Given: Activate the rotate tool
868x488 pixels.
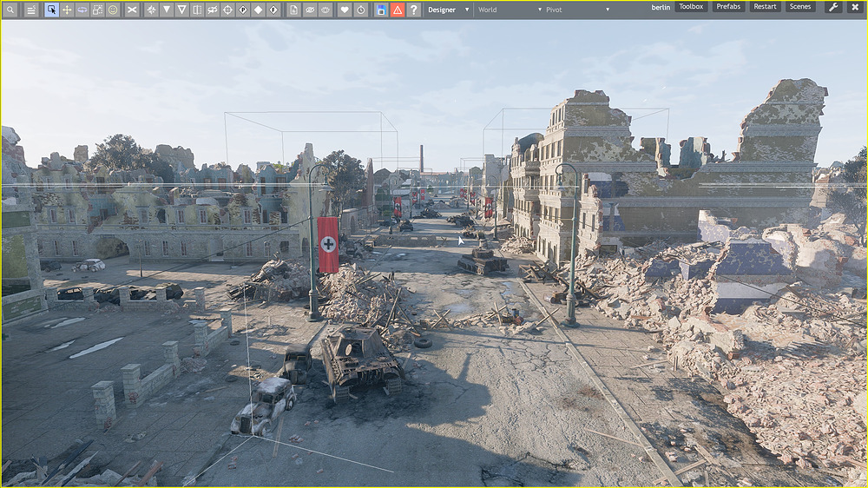Looking at the screenshot, I should 82,10.
